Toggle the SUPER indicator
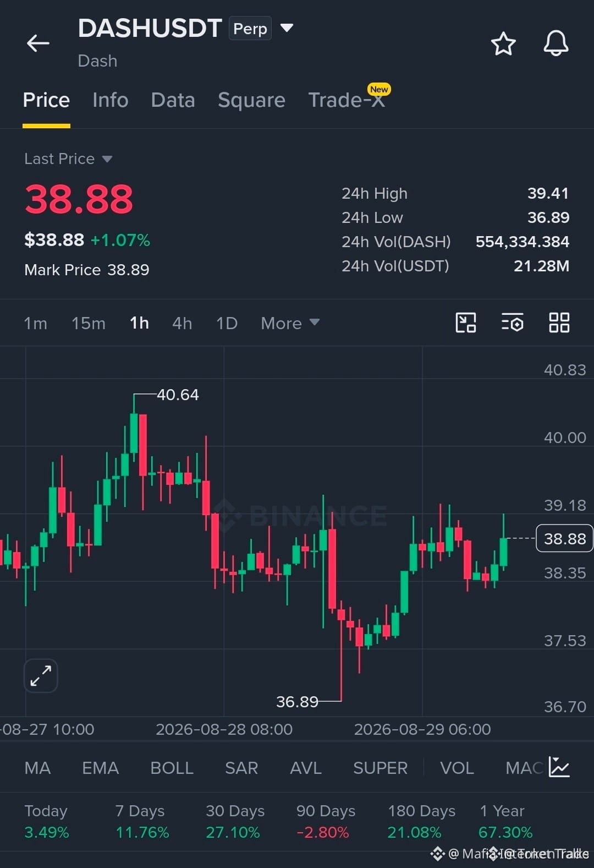This screenshot has height=868, width=594. click(380, 768)
